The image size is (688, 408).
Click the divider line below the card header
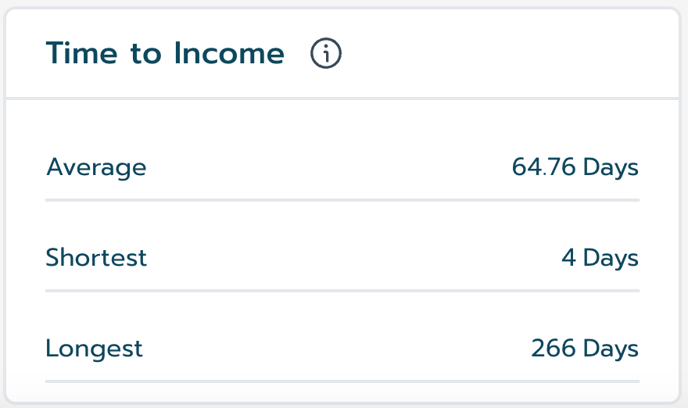tap(342, 98)
